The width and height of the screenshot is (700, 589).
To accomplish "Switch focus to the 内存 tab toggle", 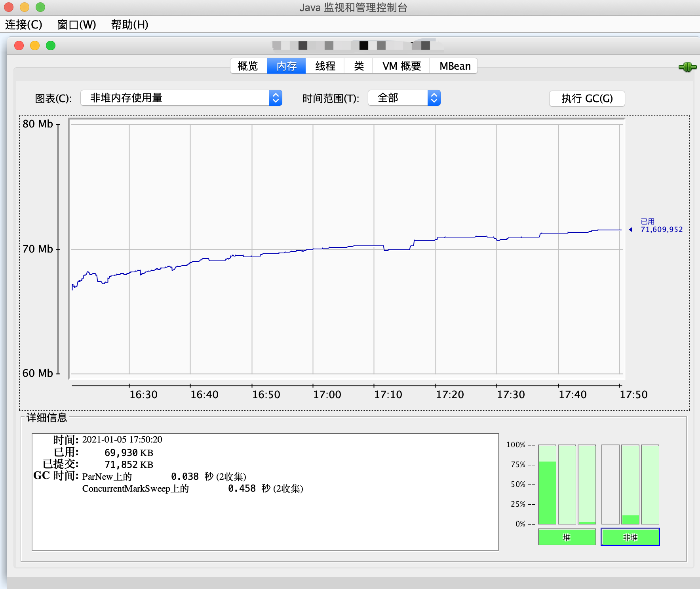I will [x=286, y=66].
